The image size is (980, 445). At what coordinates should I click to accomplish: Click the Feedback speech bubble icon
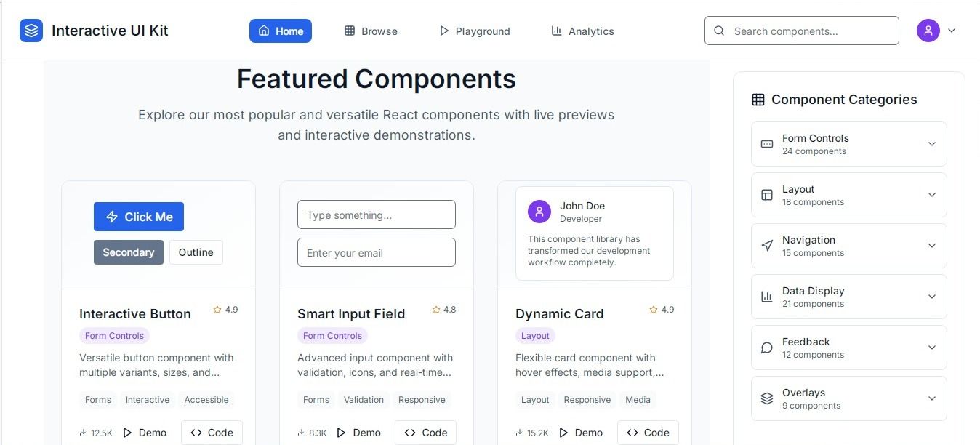767,348
